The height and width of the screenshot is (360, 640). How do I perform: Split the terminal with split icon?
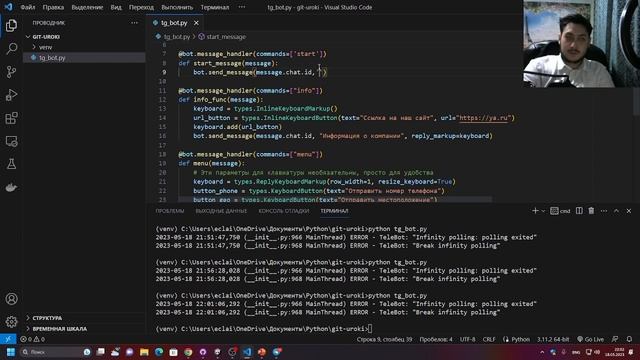click(x=579, y=211)
